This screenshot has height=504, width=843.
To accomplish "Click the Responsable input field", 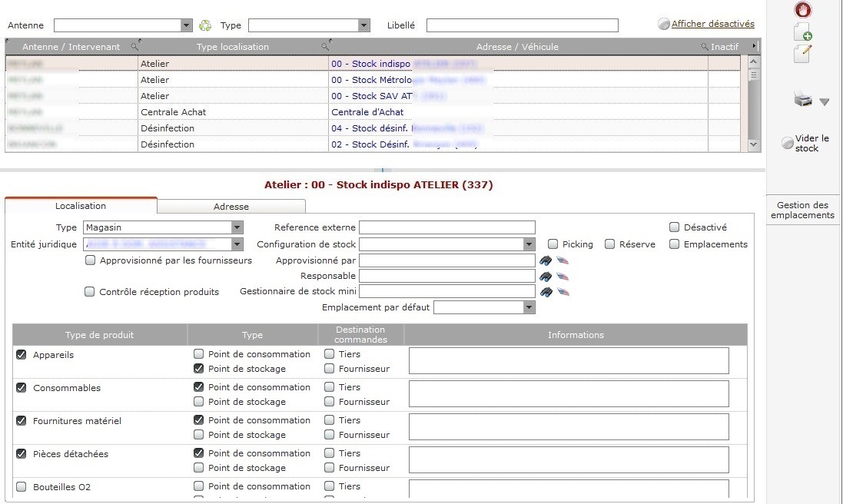I will [x=446, y=276].
